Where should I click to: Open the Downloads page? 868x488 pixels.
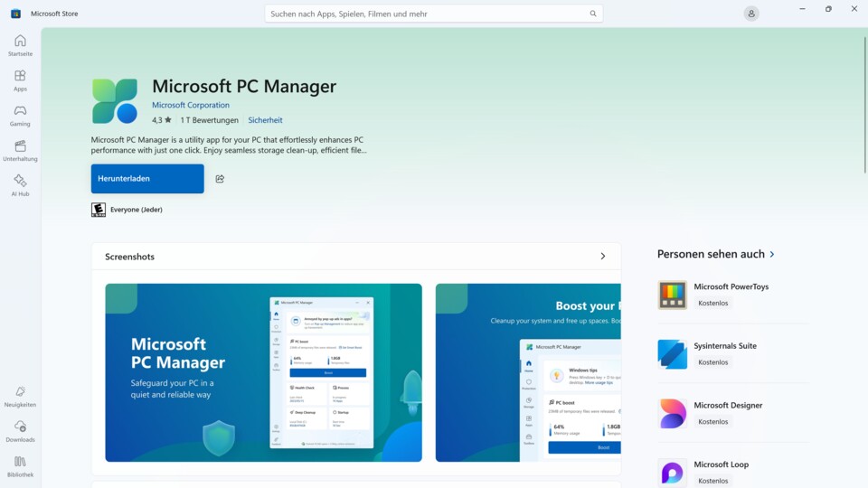point(20,431)
